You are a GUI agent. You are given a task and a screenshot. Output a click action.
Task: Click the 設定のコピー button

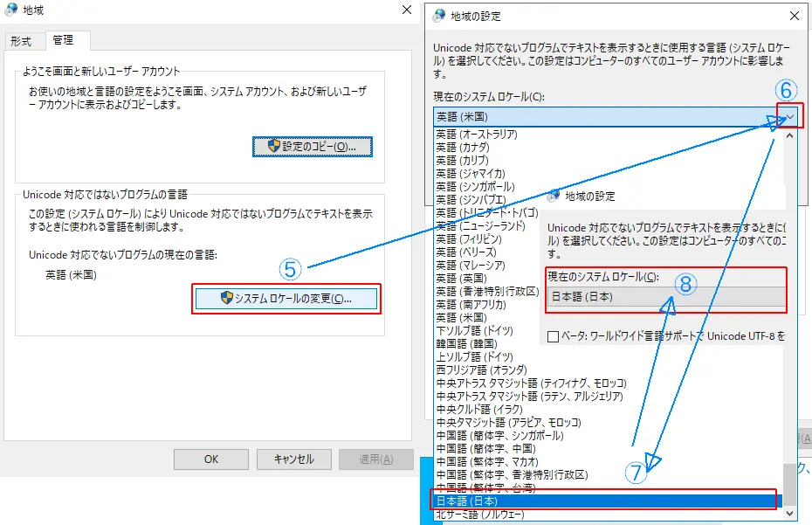click(x=313, y=146)
